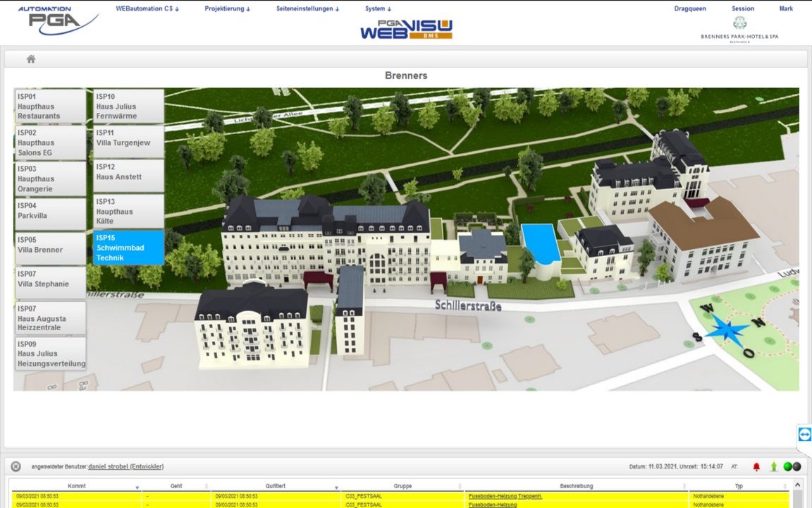This screenshot has width=812, height=508.
Task: Click the green upward arrow icon
Action: (x=774, y=466)
